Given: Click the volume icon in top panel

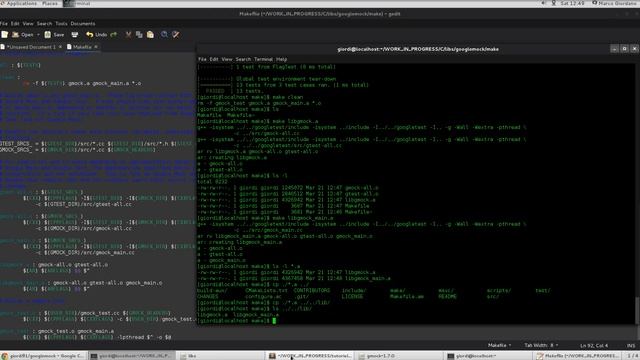Looking at the screenshot, I should [543, 3].
